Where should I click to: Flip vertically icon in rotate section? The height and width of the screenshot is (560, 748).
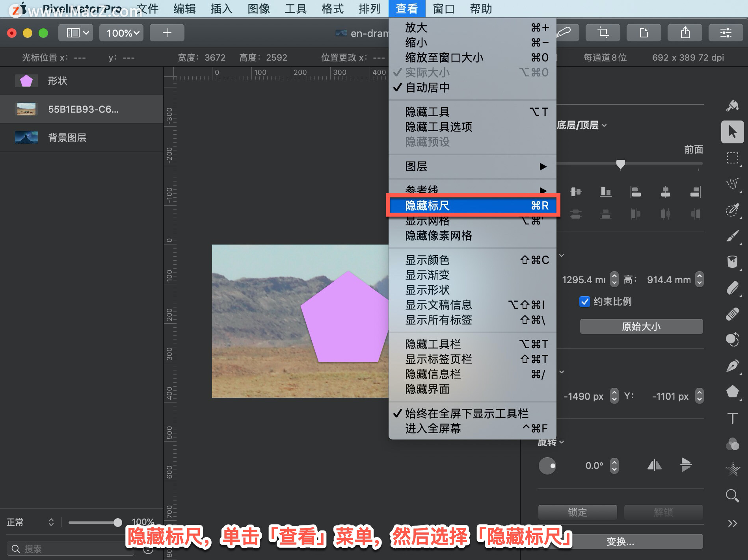tap(686, 465)
